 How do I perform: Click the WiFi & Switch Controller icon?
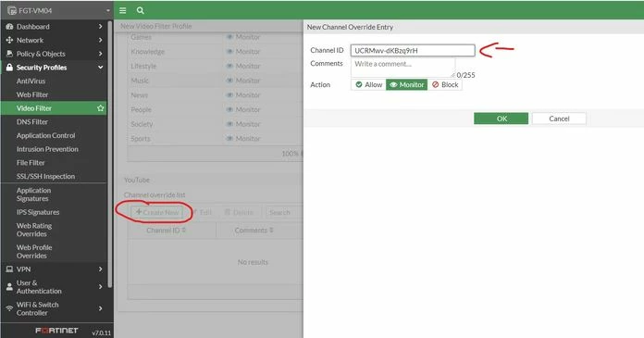[x=9, y=308]
